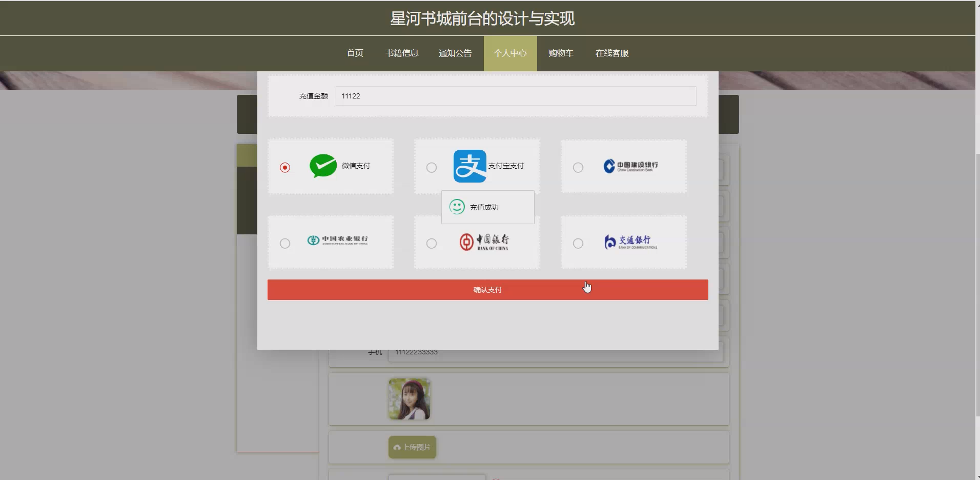Click the 确认支付 confirm payment button

coord(488,290)
